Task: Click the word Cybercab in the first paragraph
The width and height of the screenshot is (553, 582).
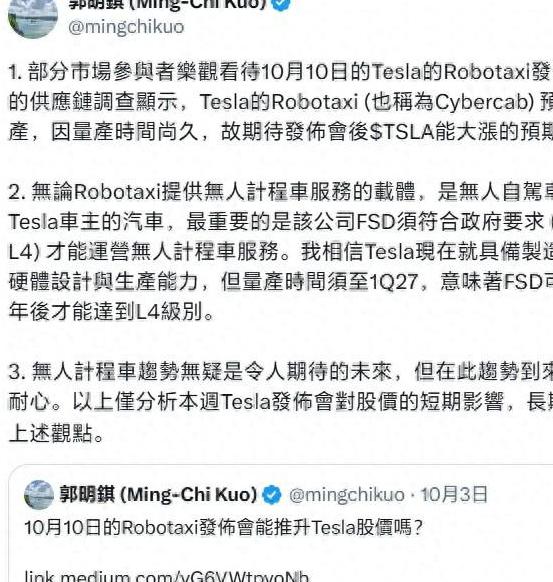Action: 484,102
